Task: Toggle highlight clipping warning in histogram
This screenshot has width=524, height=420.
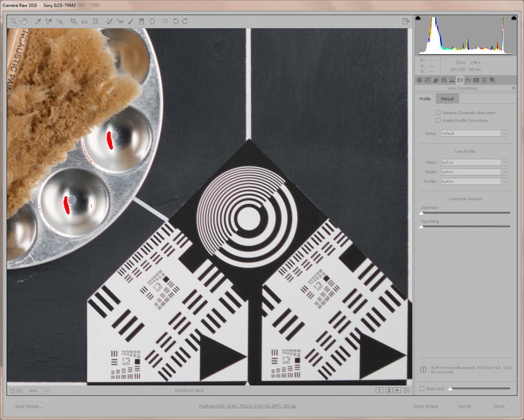Action: point(514,18)
